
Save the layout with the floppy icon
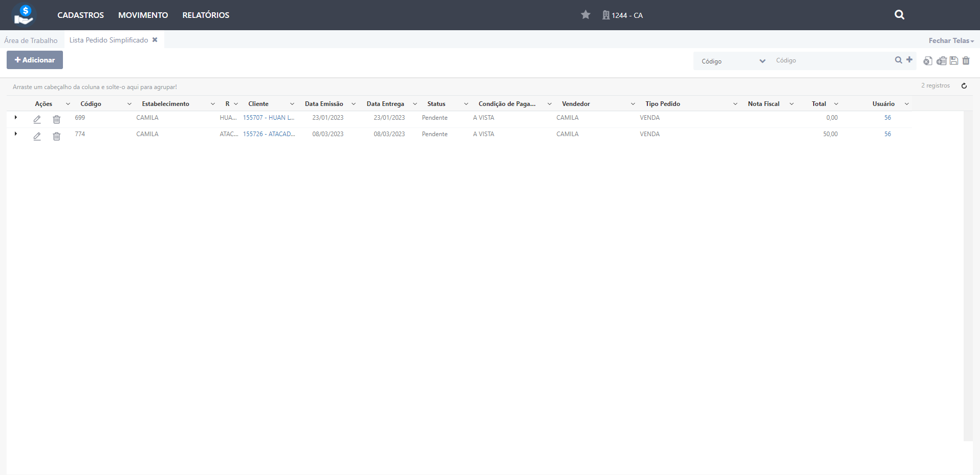coord(954,61)
